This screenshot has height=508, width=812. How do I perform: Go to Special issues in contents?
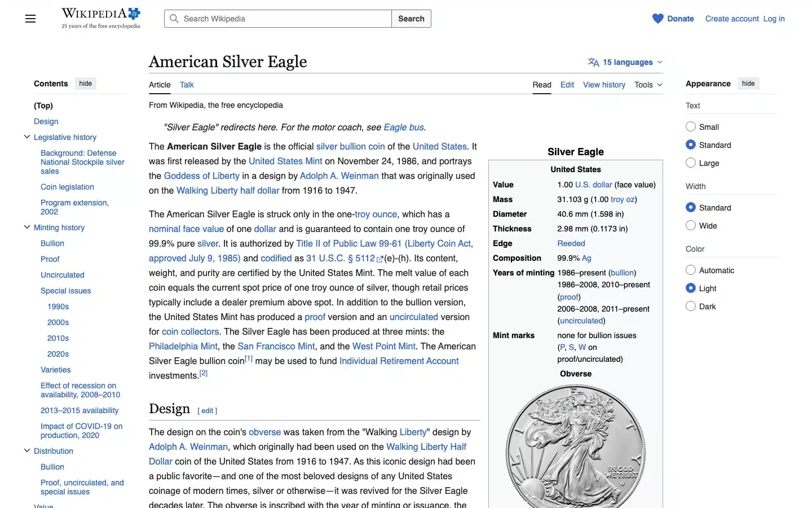[65, 291]
